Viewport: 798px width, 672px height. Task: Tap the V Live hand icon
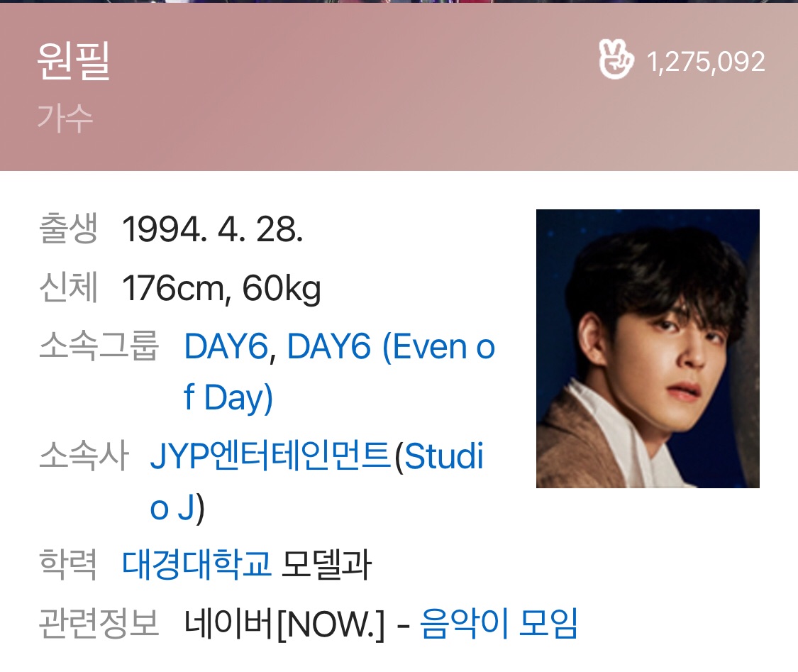pos(616,59)
